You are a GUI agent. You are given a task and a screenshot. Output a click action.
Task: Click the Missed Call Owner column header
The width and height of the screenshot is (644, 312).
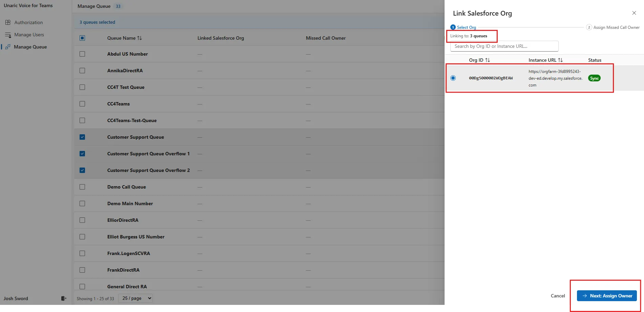[326, 38]
